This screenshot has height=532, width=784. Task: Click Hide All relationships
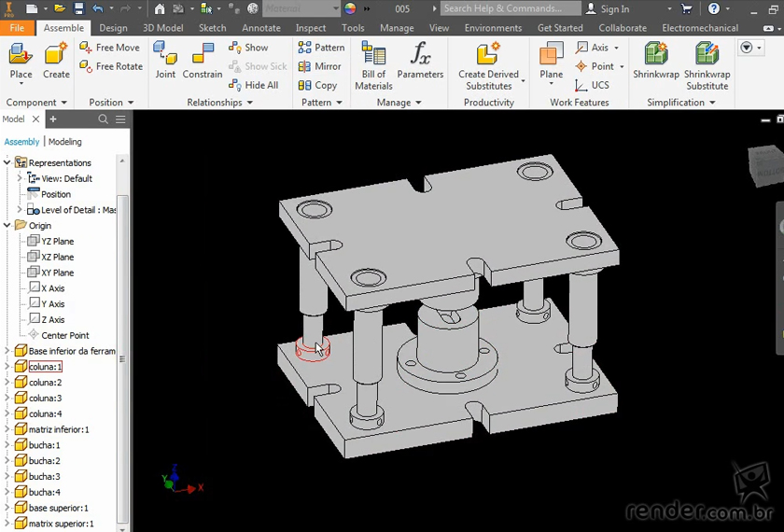254,85
